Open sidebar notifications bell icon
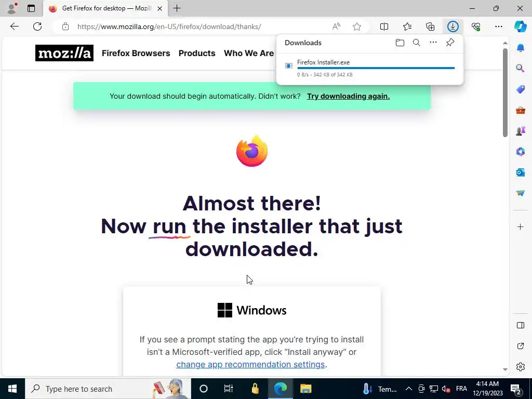Viewport: 532px width, 399px height. coord(520,48)
